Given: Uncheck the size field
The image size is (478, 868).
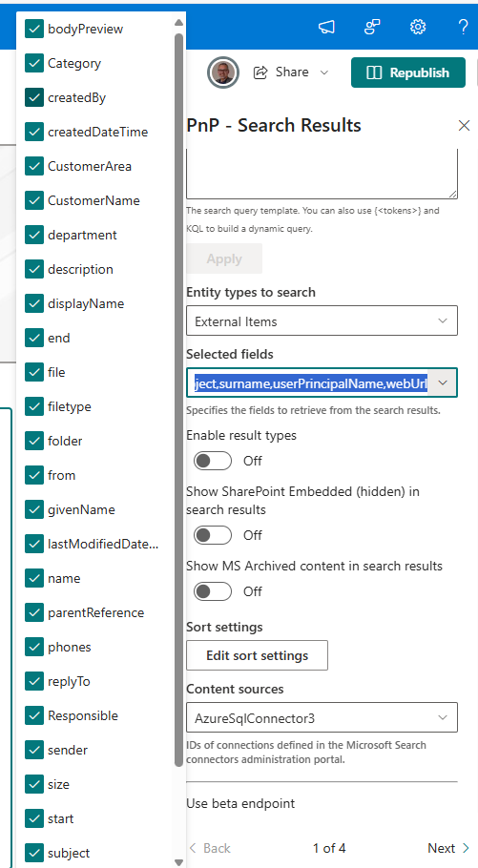Looking at the screenshot, I should (x=34, y=784).
